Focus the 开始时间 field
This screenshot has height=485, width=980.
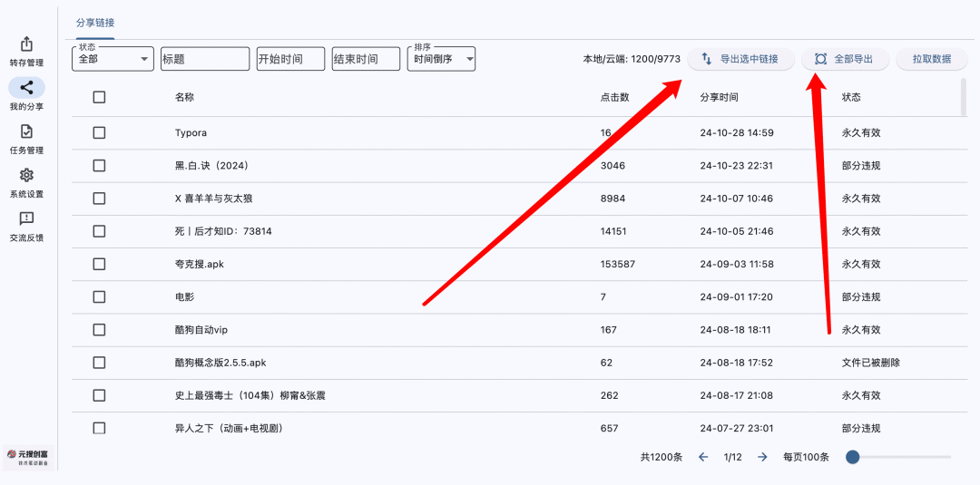coord(290,59)
